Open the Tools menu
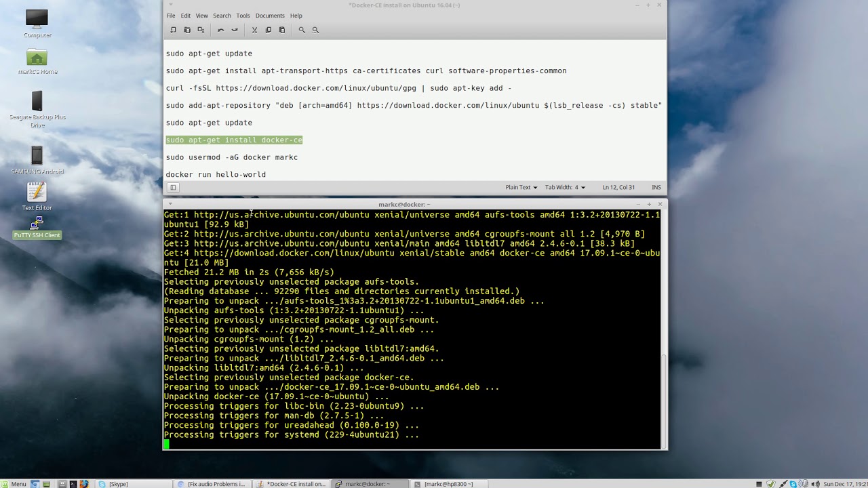 [243, 16]
